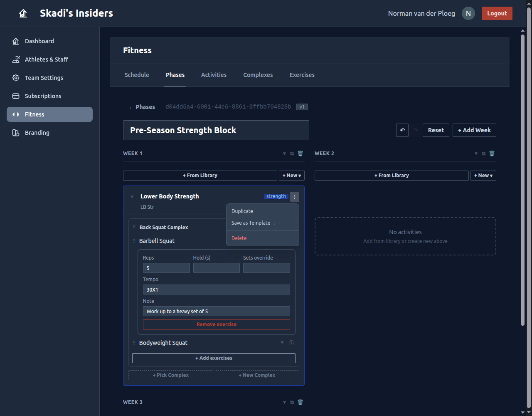The width and height of the screenshot is (532, 416).
Task: Click the redo arrow button
Action: (x=416, y=130)
